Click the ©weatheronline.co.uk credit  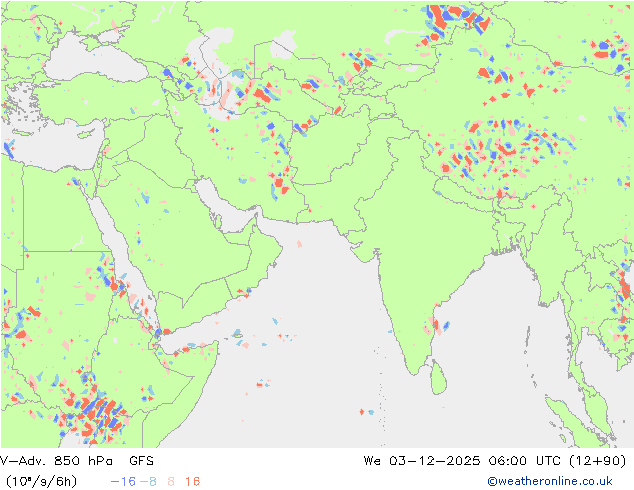(550, 482)
